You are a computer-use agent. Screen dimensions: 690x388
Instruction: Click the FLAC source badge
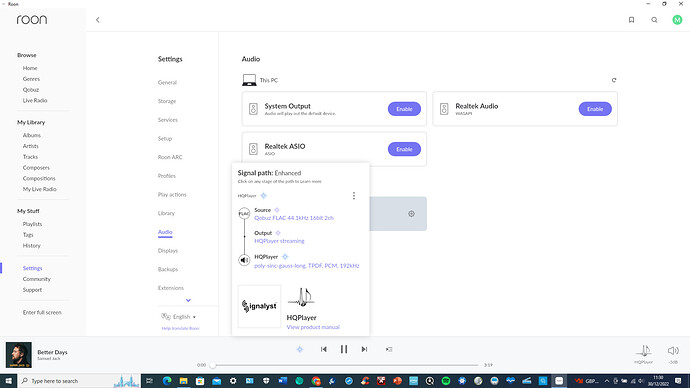(x=244, y=214)
